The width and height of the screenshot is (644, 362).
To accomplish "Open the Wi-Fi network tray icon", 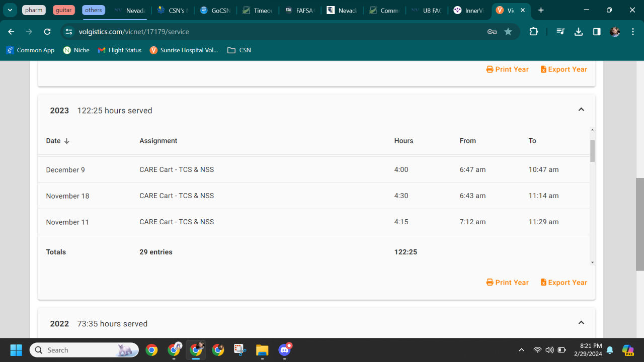I will (x=537, y=350).
